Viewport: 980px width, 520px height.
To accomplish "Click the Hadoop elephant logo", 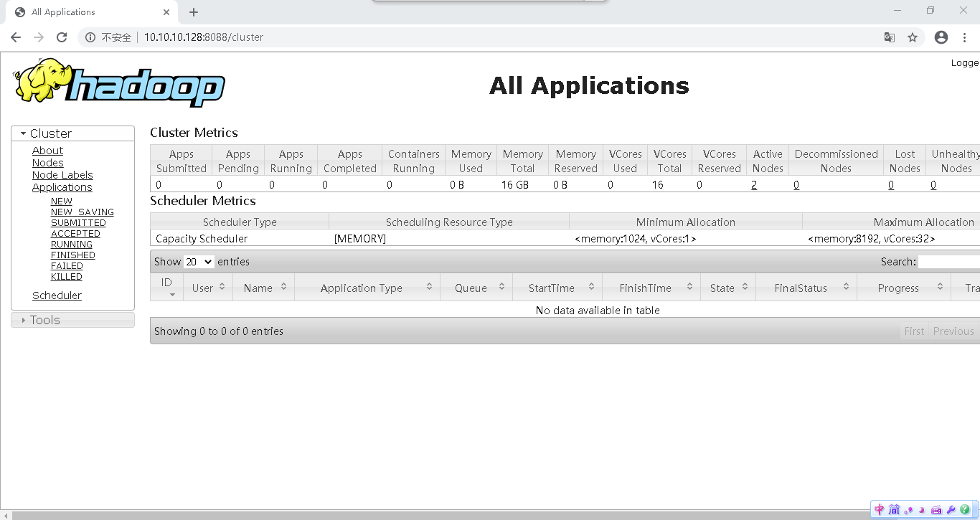I will pos(118,82).
